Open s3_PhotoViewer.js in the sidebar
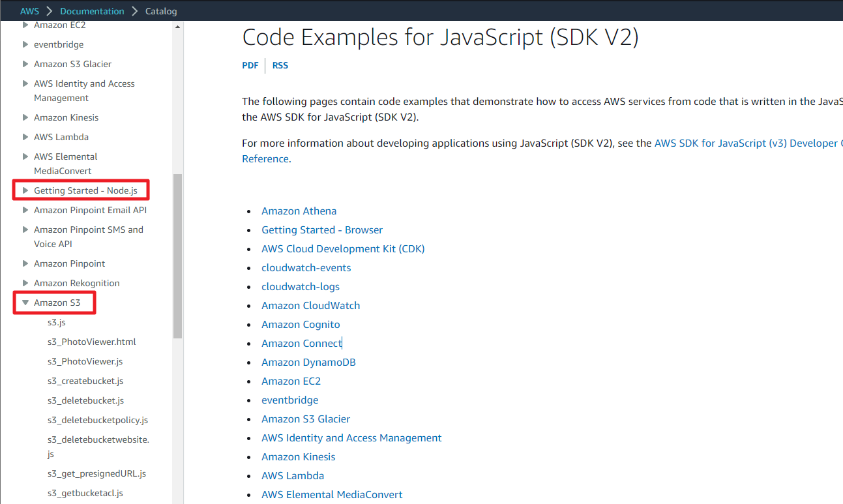The width and height of the screenshot is (843, 504). pos(85,361)
